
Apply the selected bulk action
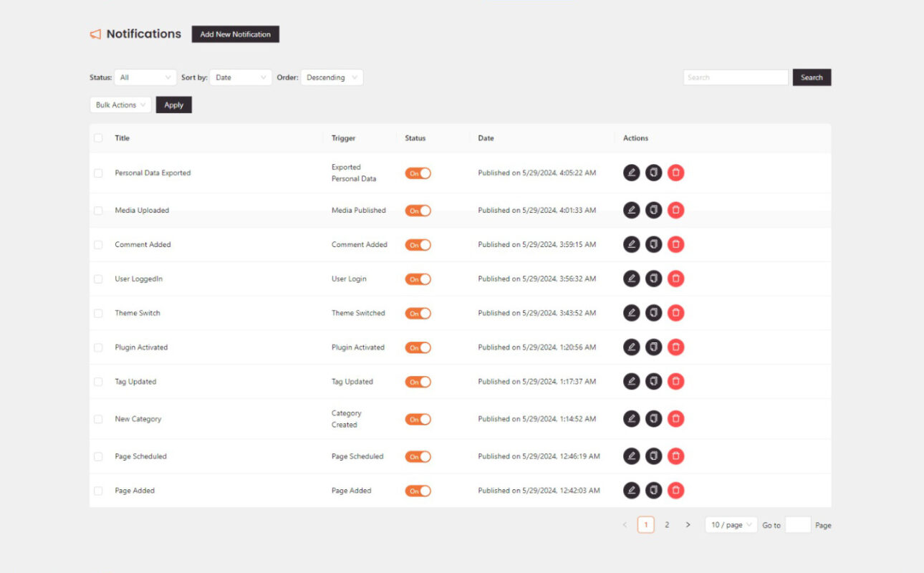pos(173,105)
